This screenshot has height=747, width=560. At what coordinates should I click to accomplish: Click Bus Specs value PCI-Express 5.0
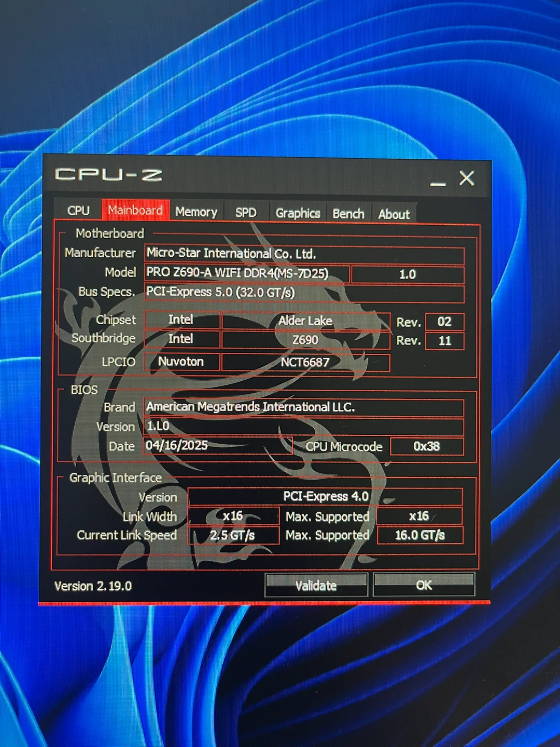point(304,293)
